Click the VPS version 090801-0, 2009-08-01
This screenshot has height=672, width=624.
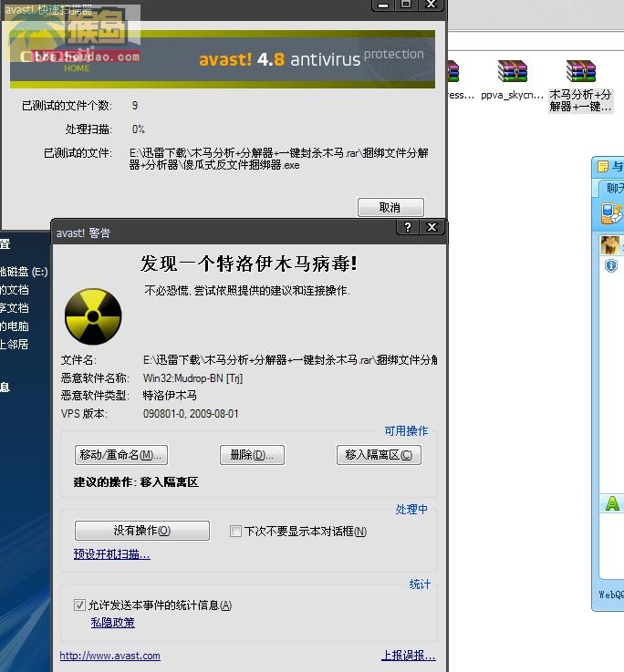point(191,414)
